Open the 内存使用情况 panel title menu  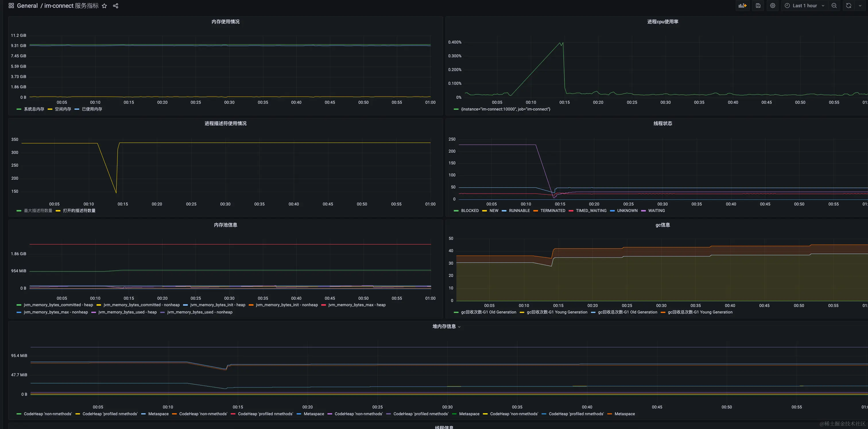click(x=225, y=22)
